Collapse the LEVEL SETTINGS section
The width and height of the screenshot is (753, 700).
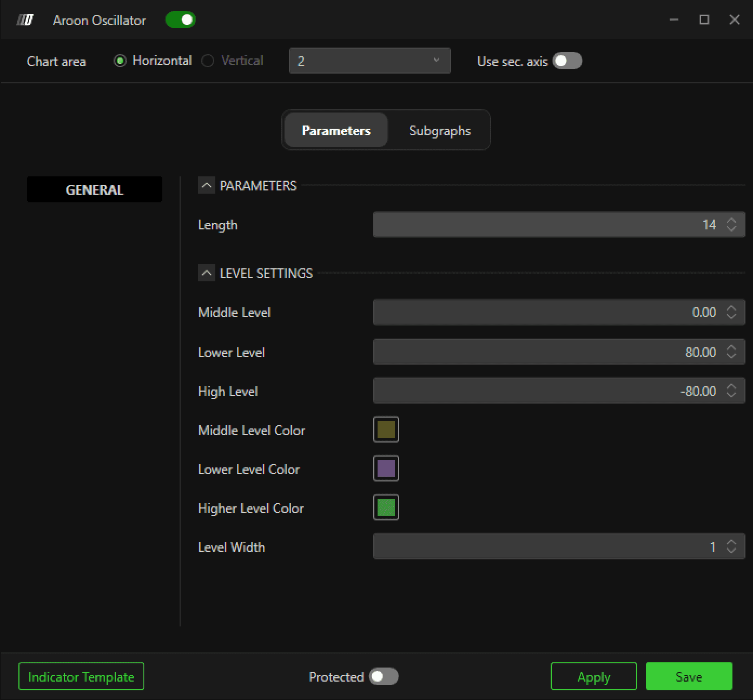(206, 273)
